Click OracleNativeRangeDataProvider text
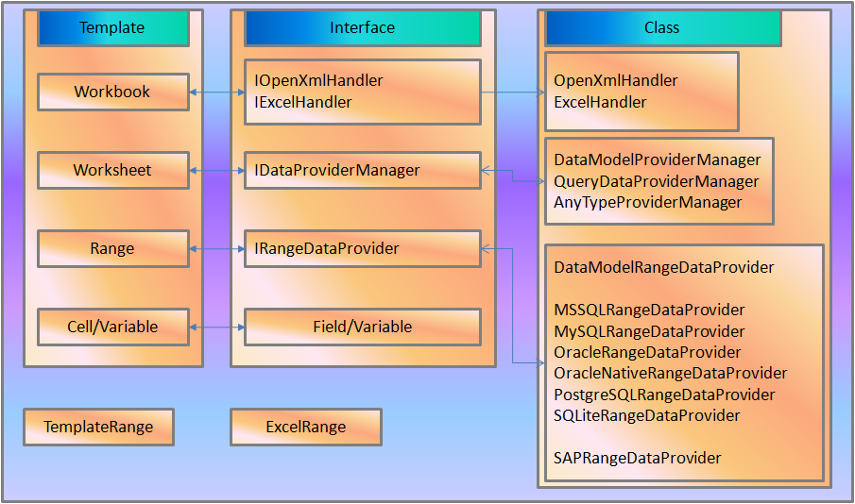 coord(670,373)
